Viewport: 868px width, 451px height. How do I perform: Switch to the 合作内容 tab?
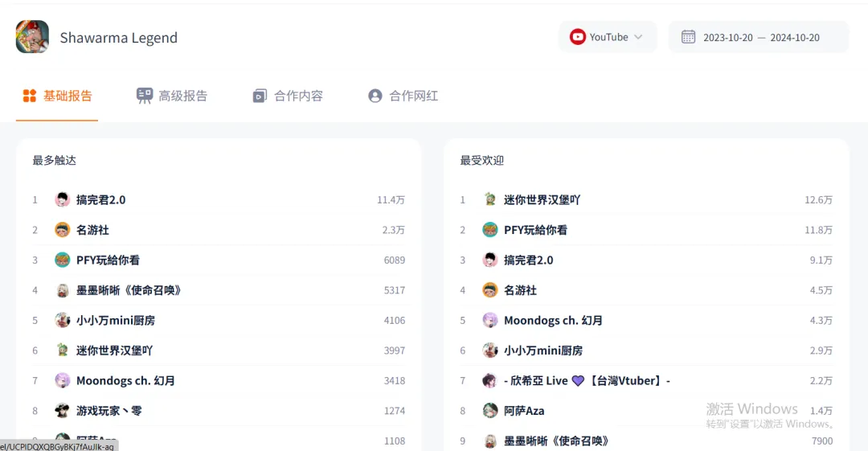[x=287, y=96]
